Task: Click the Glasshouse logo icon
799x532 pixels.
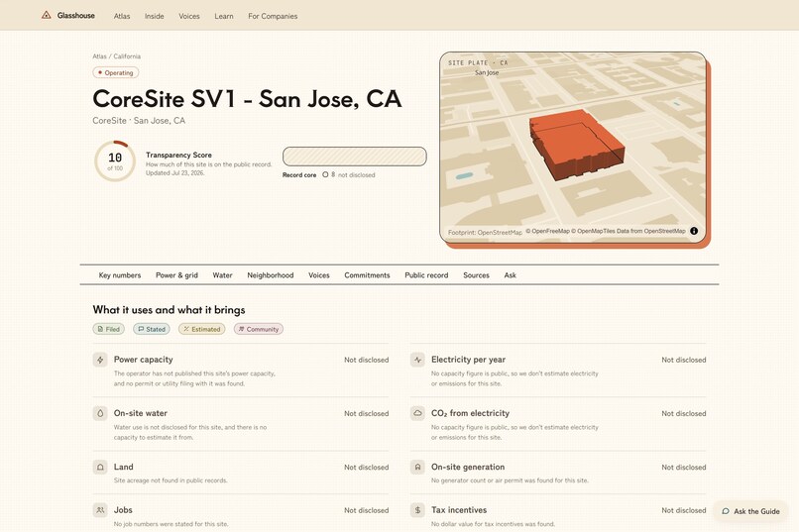Action: (46, 15)
